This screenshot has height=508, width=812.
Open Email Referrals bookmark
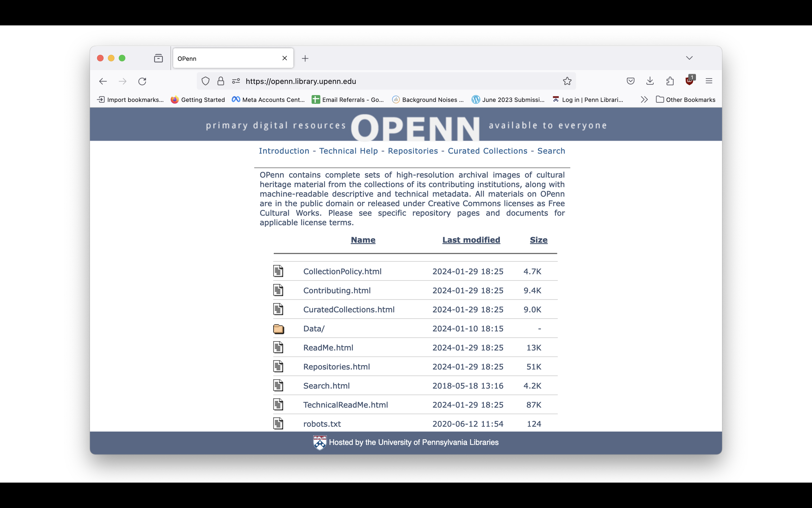tap(348, 100)
